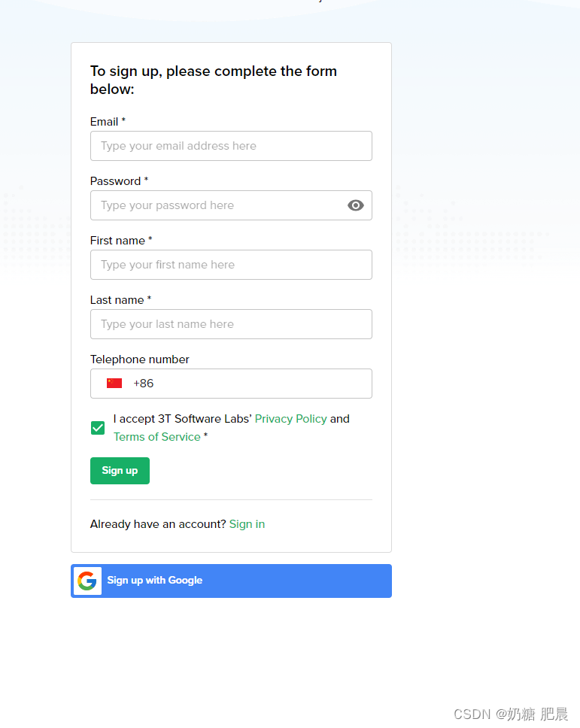
Task: View the Terms of Service
Action: (156, 436)
